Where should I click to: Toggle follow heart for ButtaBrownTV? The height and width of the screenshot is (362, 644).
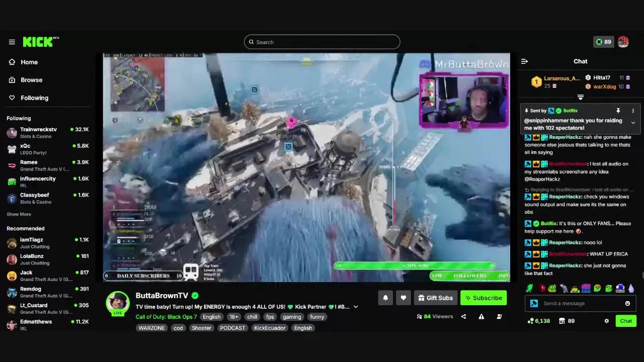pyautogui.click(x=403, y=298)
